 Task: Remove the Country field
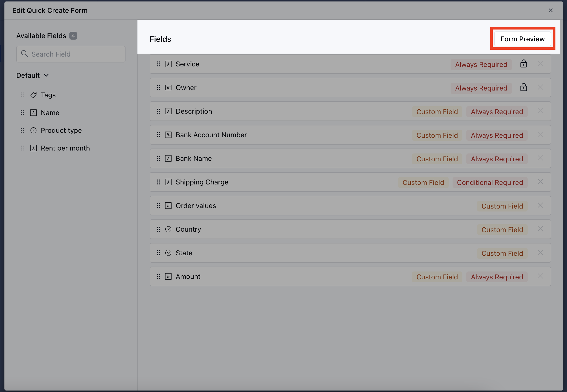[x=540, y=229]
